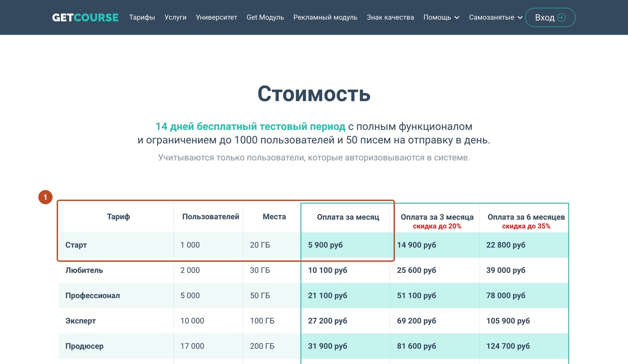Click the Вход login button
This screenshot has height=364, width=628.
(x=550, y=17)
